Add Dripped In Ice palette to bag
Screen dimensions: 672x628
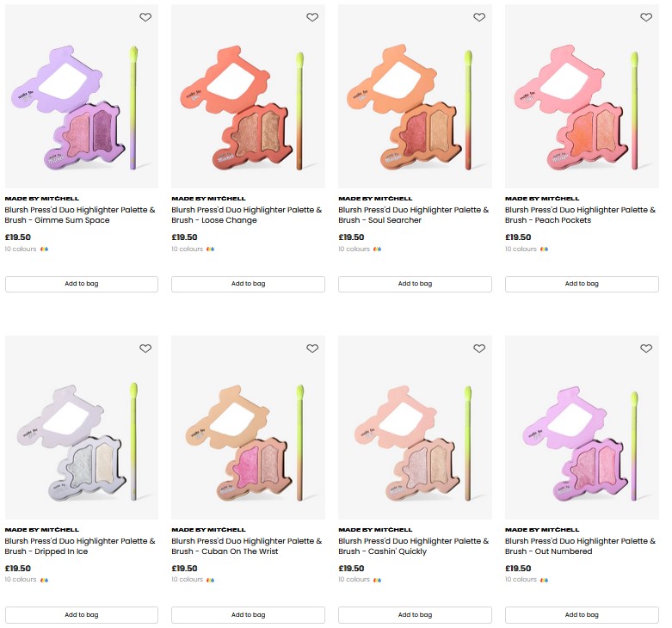(x=82, y=615)
